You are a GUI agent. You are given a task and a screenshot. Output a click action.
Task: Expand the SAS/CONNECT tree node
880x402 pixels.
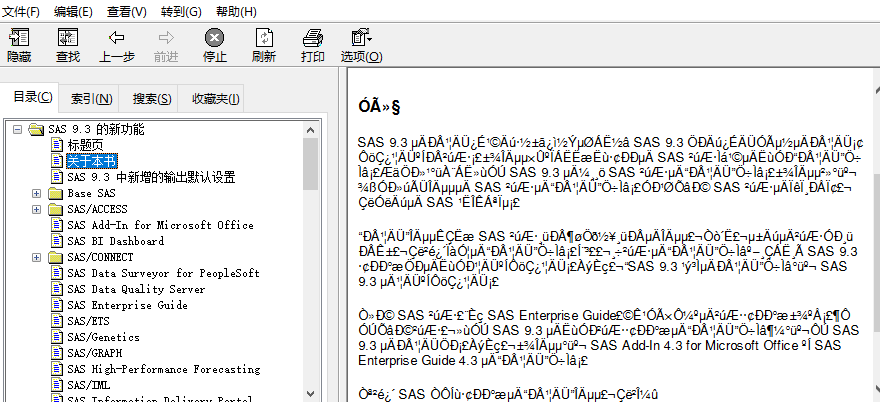[x=36, y=258]
